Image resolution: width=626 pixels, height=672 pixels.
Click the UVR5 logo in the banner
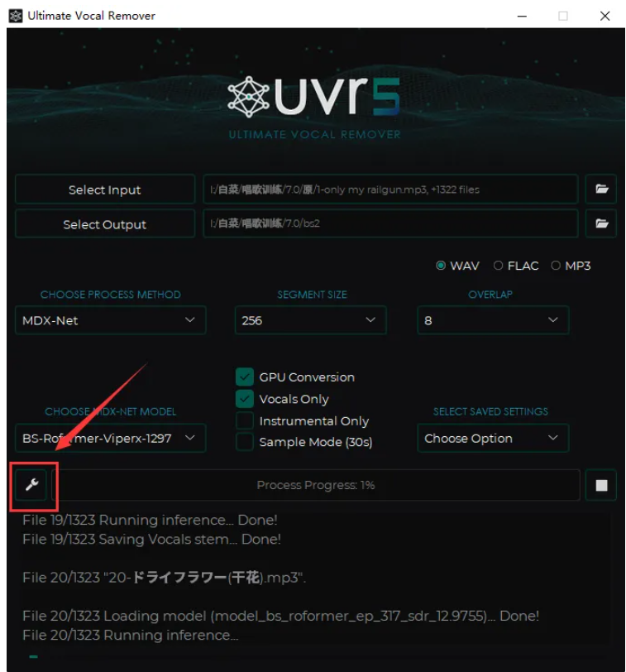[x=314, y=97]
